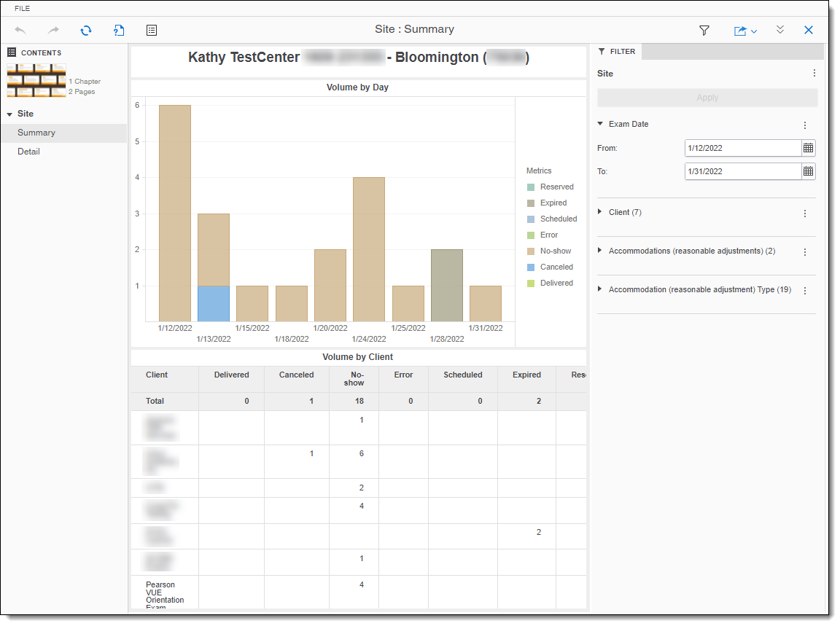
Task: Click the Apply filter button
Action: pos(707,98)
